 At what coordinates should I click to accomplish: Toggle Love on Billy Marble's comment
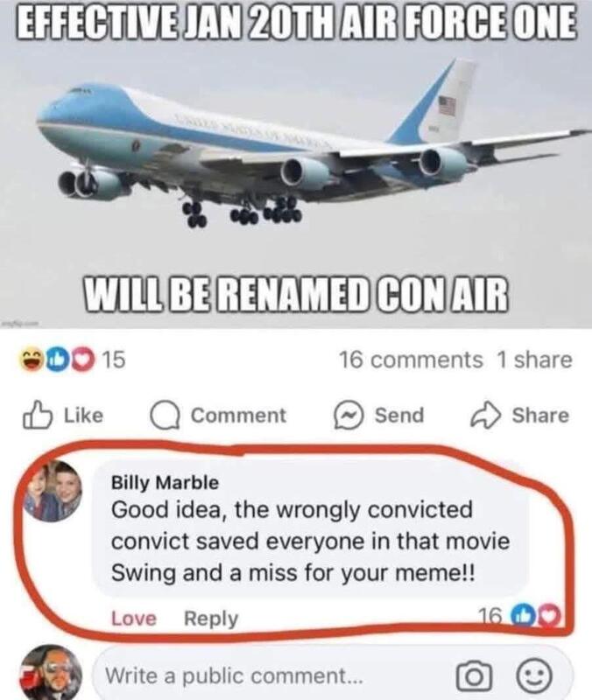pyautogui.click(x=134, y=619)
